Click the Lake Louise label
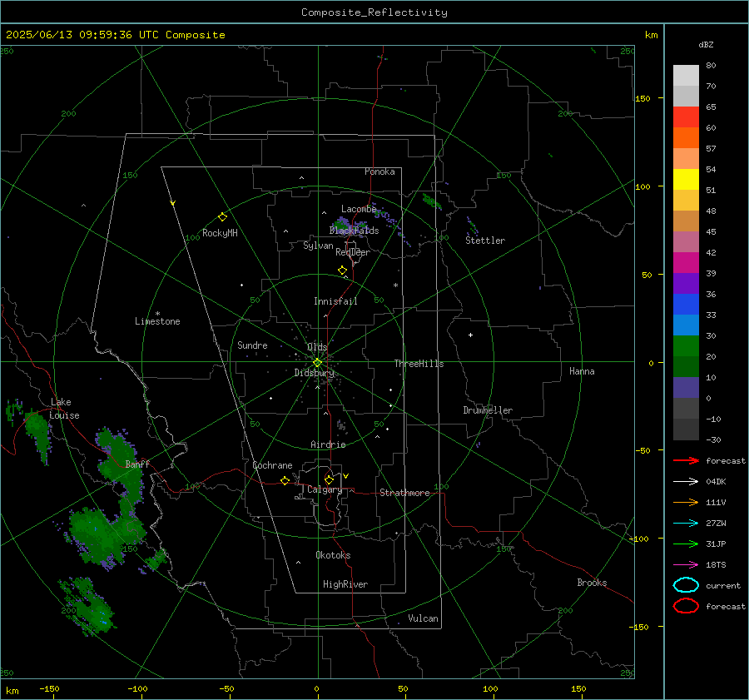The image size is (749, 700). coord(64,409)
